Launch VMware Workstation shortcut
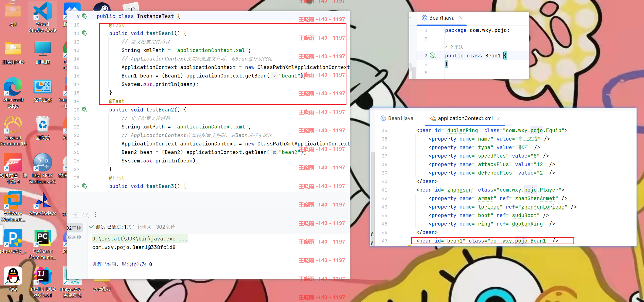 point(13,206)
